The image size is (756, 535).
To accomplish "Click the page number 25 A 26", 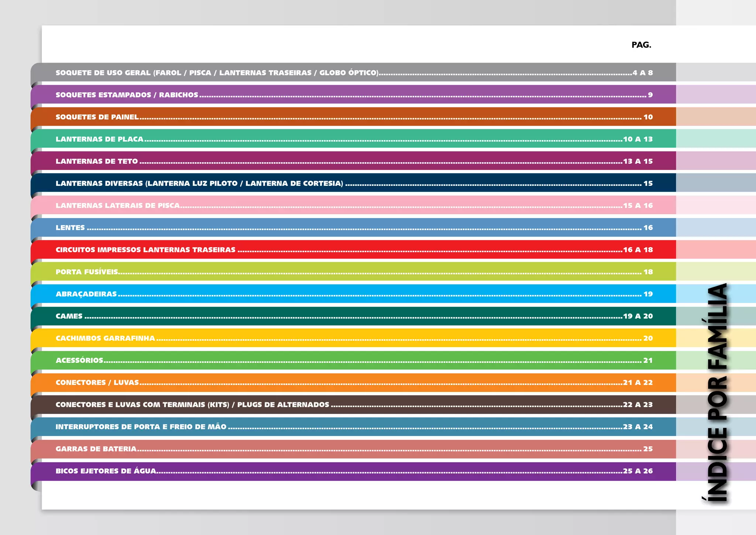I will [x=638, y=471].
